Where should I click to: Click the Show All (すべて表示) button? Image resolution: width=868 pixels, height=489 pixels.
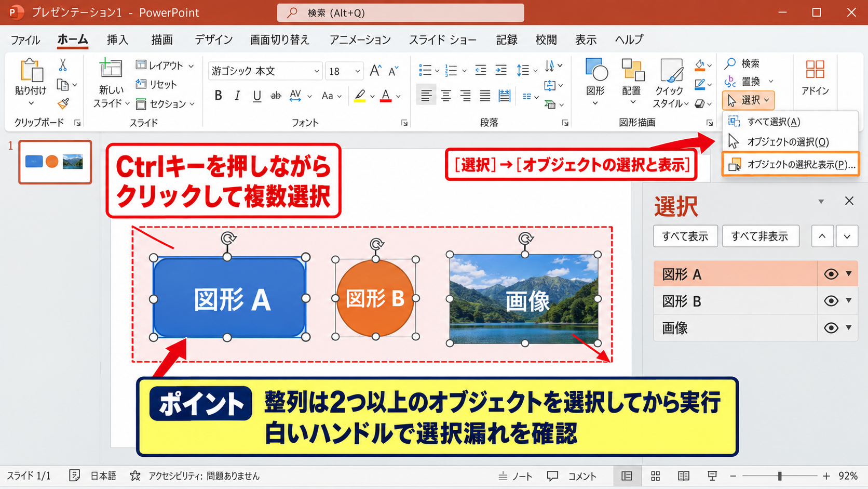pyautogui.click(x=685, y=236)
